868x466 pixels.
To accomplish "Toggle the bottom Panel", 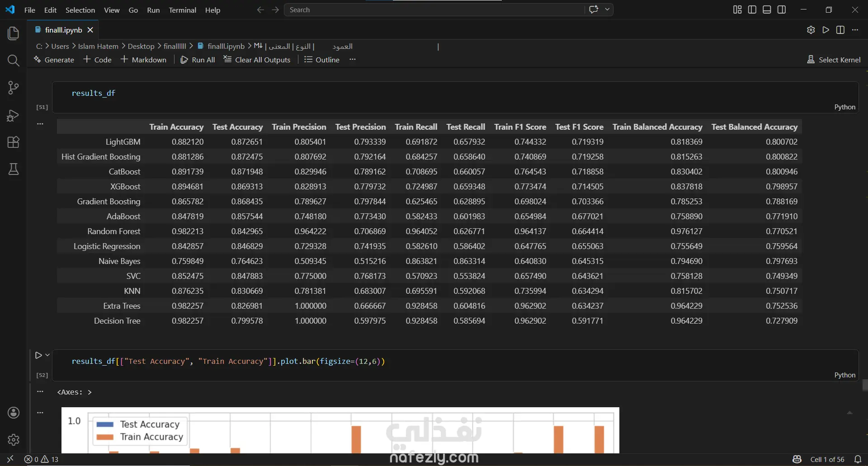I will click(767, 9).
